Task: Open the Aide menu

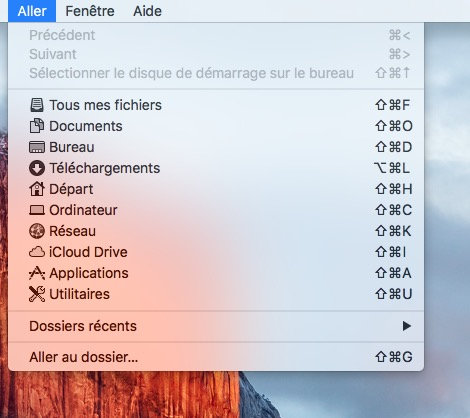Action: tap(147, 11)
